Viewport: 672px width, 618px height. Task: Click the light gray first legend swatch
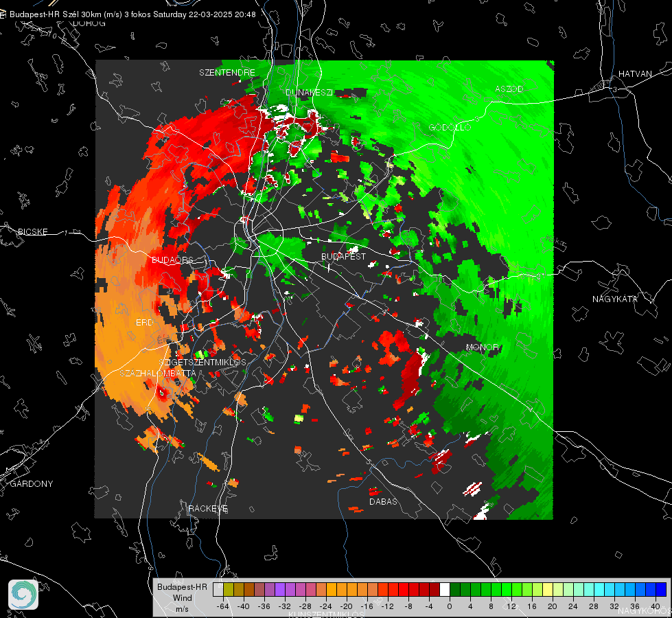pyautogui.click(x=218, y=590)
